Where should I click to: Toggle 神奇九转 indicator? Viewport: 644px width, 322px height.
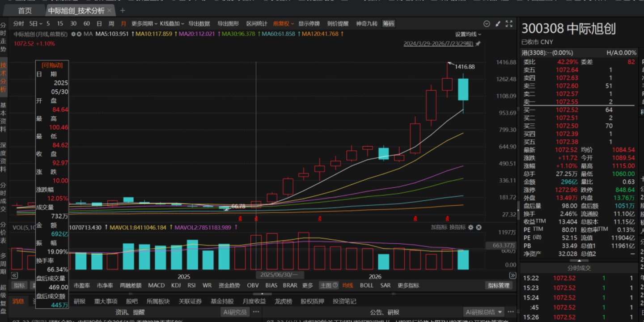(x=367, y=24)
